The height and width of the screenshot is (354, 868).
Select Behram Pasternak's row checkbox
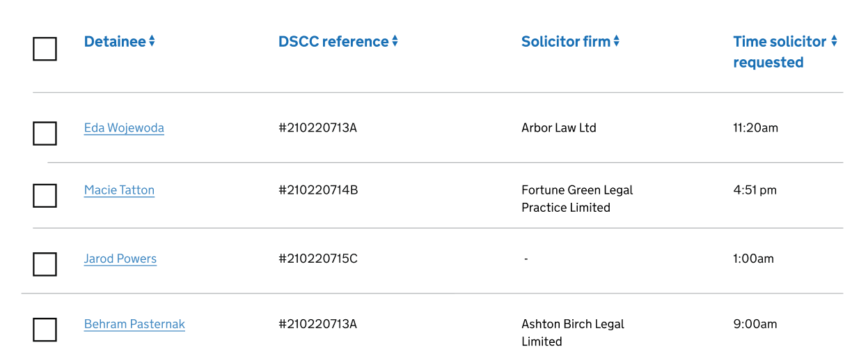pos(45,330)
